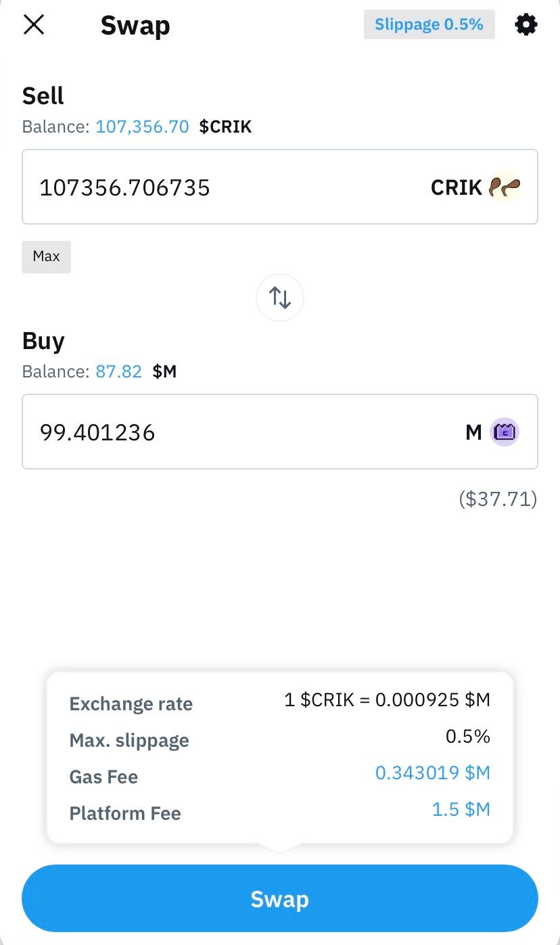Click the Exchange rate value text
This screenshot has height=945, width=560.
(387, 699)
